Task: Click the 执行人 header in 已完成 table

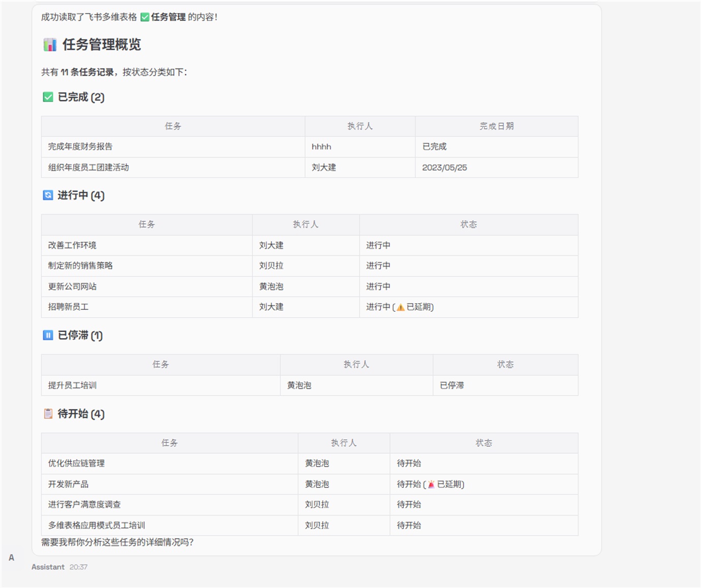Action: coord(360,126)
